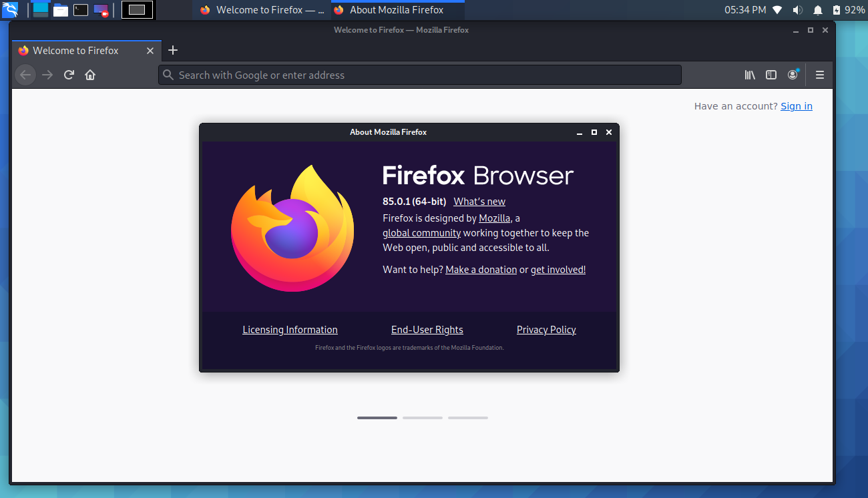Follow the 'Mozilla' link
This screenshot has width=868, height=498.
pos(495,218)
